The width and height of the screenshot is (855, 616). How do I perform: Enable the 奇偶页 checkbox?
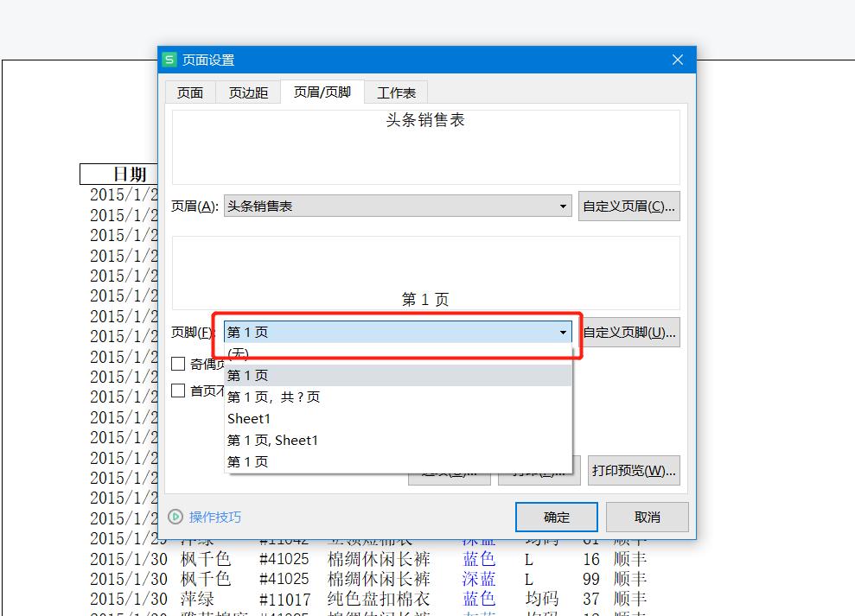pyautogui.click(x=177, y=362)
